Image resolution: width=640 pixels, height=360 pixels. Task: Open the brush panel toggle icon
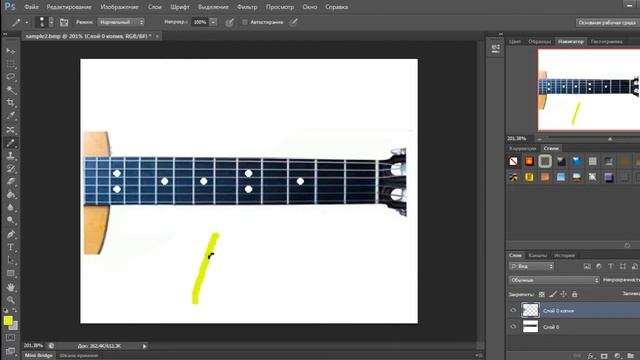pos(64,22)
